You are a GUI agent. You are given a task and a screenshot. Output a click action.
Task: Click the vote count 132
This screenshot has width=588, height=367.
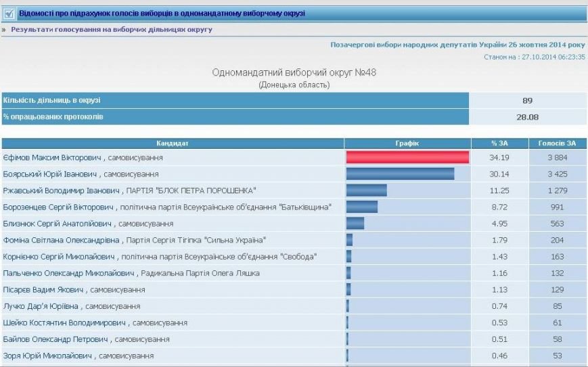click(x=558, y=273)
